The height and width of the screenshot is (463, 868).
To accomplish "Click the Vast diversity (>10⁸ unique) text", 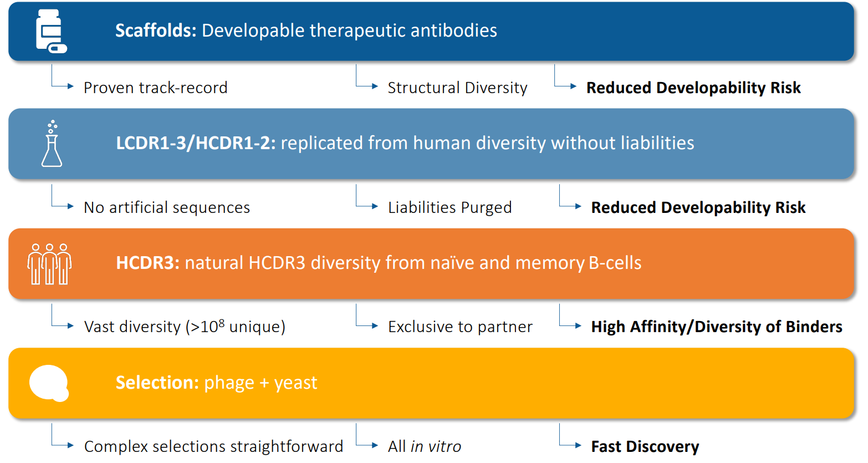I will coord(185,327).
